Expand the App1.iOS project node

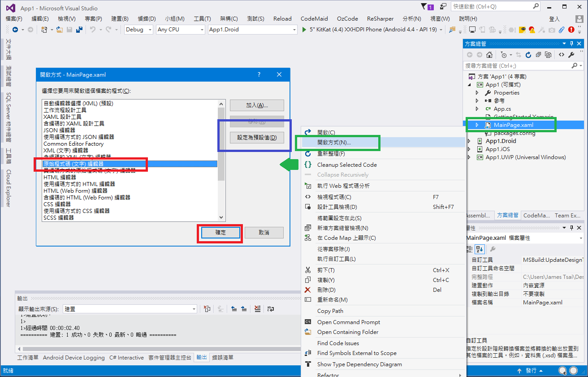click(x=469, y=149)
